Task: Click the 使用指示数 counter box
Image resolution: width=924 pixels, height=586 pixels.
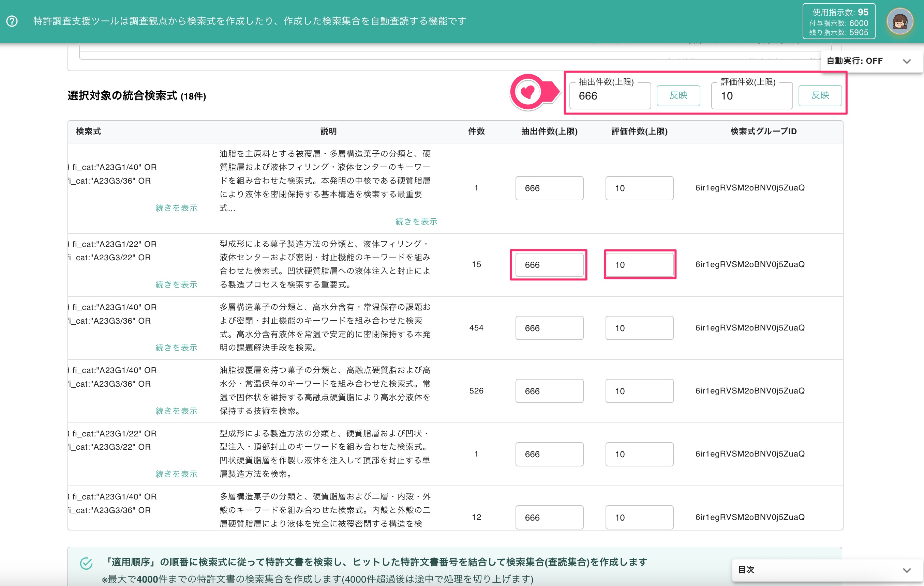Action: [839, 21]
